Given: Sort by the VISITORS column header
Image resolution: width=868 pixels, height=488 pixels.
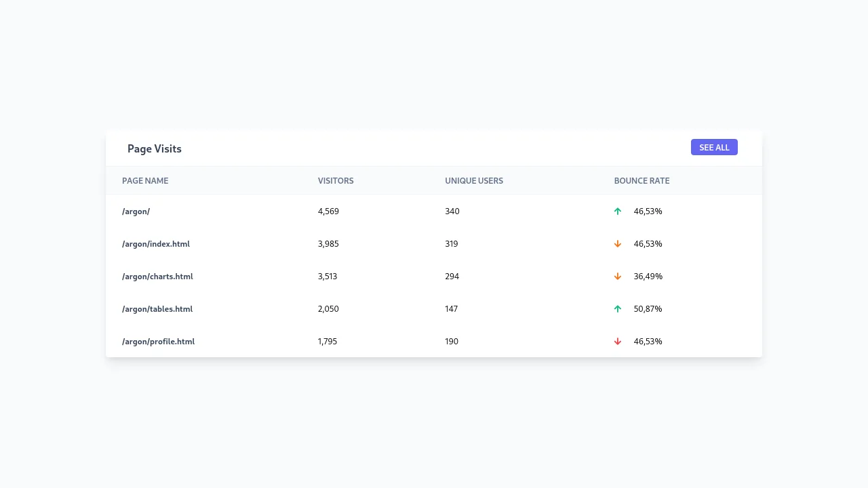Looking at the screenshot, I should pos(336,181).
